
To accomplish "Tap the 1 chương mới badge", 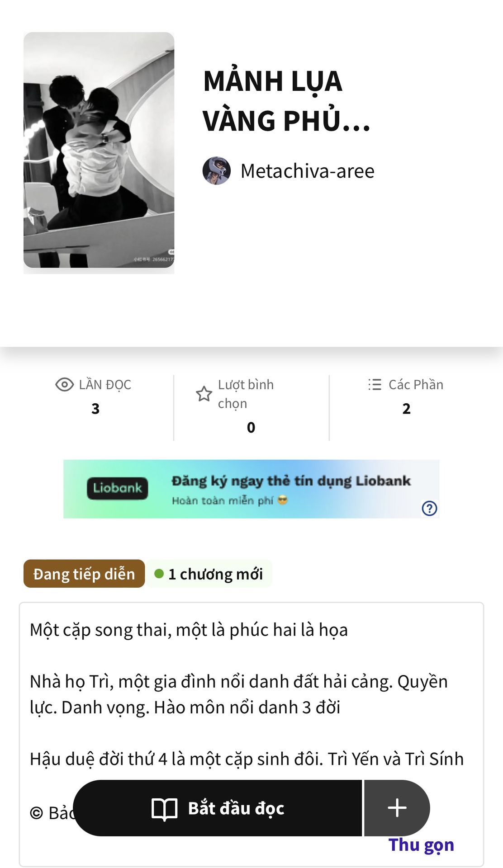I will point(209,574).
